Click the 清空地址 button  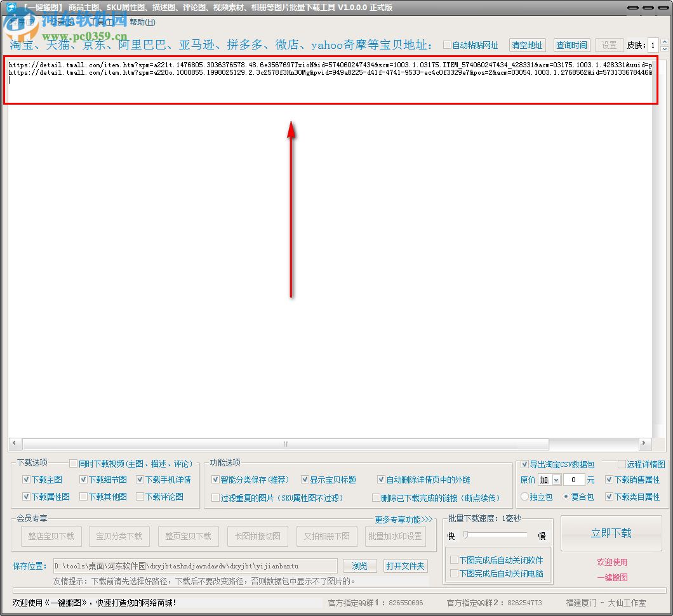[x=527, y=45]
